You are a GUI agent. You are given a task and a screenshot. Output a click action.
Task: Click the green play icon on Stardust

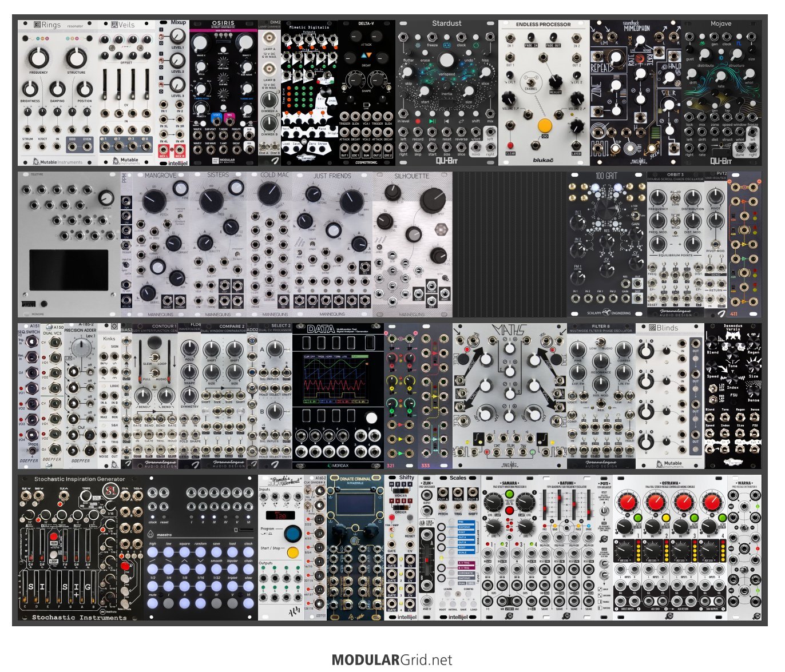432,121
